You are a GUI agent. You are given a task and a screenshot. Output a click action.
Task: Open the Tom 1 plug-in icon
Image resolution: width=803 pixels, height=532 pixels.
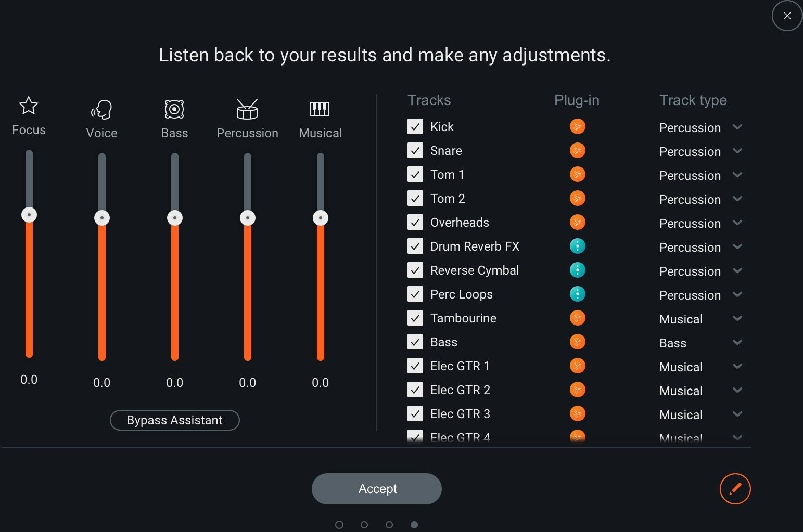pyautogui.click(x=578, y=174)
